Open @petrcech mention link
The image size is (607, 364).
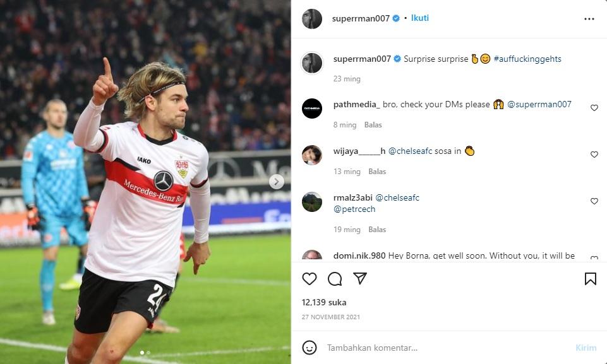point(354,209)
